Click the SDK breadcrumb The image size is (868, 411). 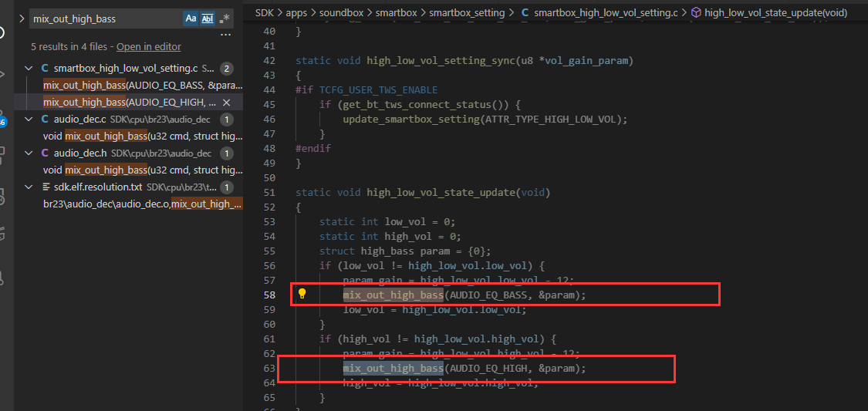click(x=264, y=12)
